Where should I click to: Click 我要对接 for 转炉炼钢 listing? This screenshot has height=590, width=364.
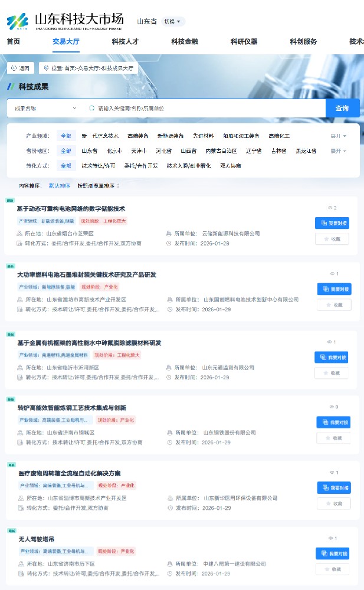pyautogui.click(x=333, y=422)
